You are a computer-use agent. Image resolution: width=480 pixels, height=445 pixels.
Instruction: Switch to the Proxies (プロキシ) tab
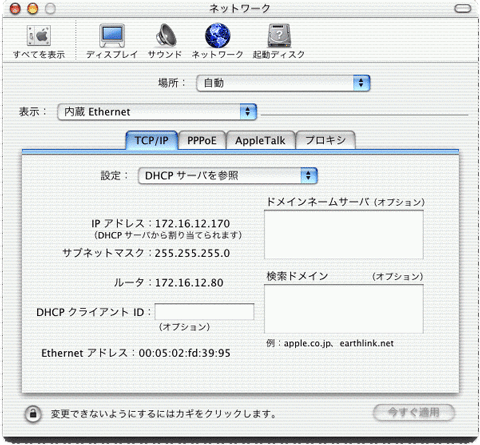(x=326, y=140)
